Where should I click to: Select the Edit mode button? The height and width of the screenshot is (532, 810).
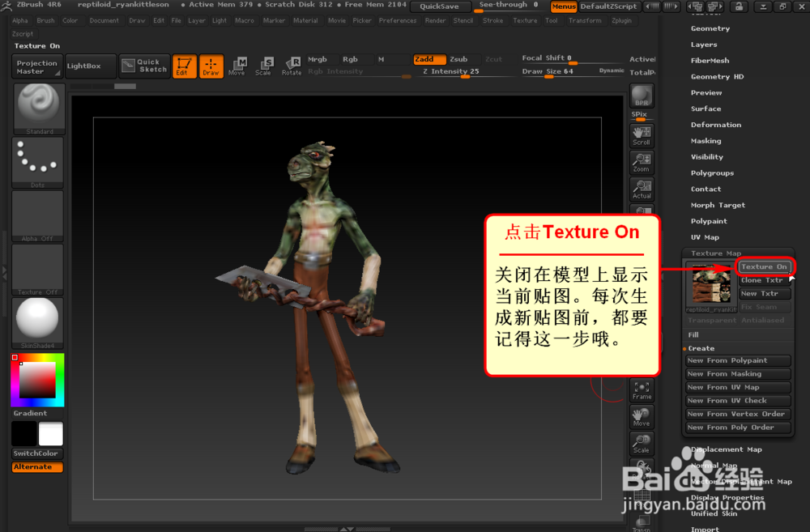pos(185,66)
